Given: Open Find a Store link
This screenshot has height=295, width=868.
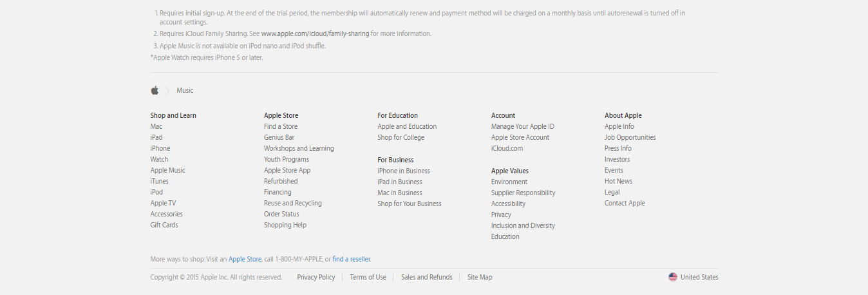Looking at the screenshot, I should point(281,127).
